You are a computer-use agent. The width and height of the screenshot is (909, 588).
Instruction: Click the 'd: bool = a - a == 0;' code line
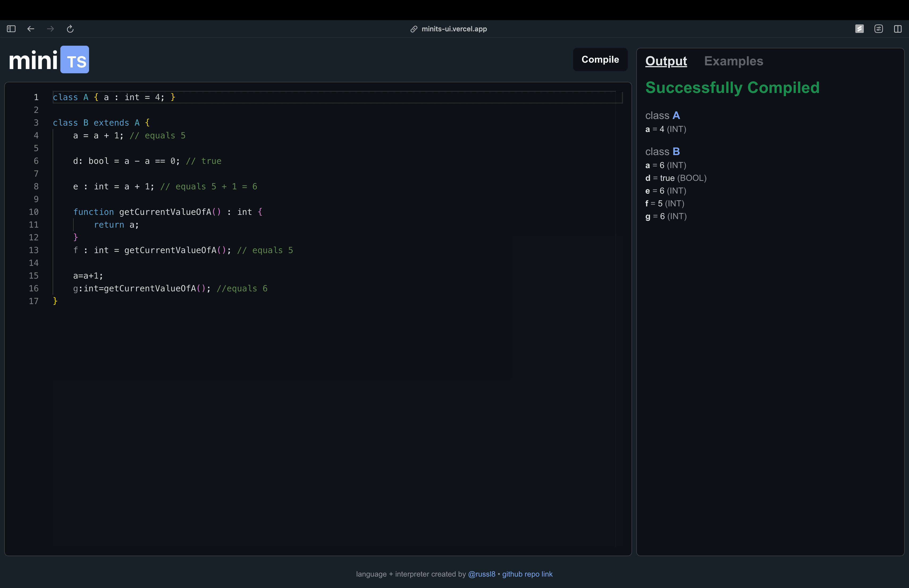[x=127, y=161]
